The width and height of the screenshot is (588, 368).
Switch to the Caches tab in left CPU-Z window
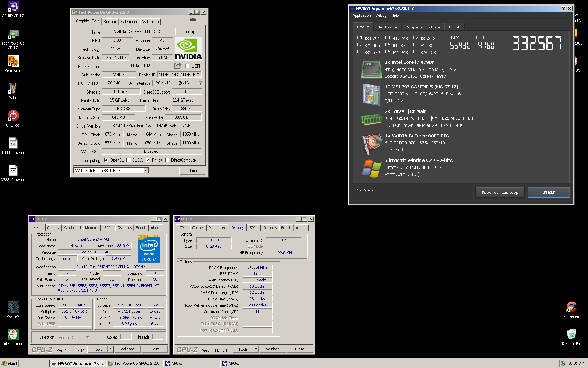tap(53, 228)
